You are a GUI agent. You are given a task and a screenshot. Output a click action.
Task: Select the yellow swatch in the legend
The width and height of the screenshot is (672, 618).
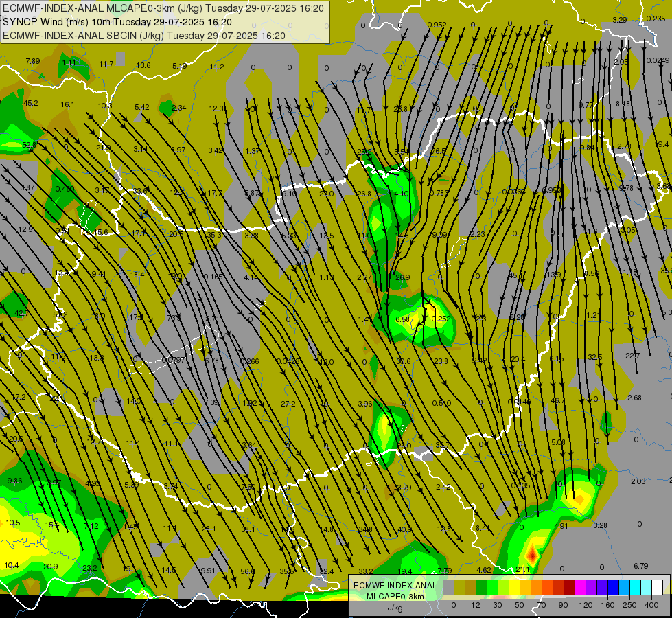(x=515, y=587)
